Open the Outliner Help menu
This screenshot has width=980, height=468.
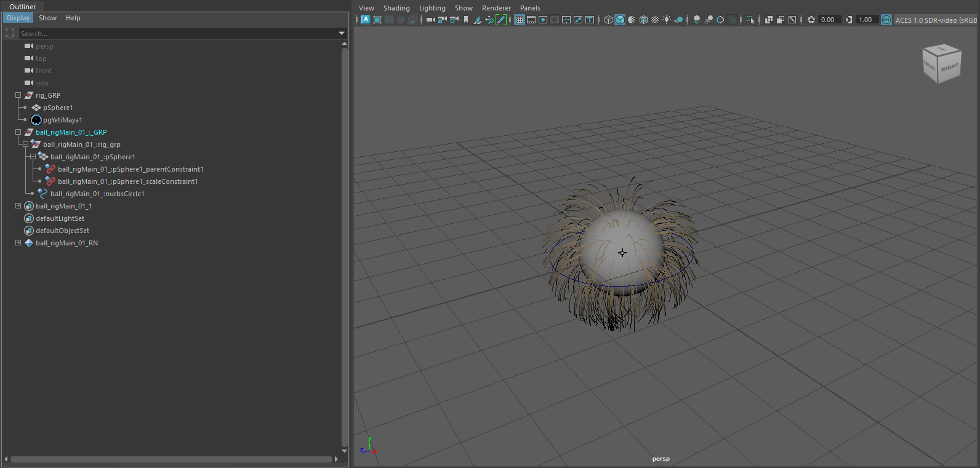point(73,18)
